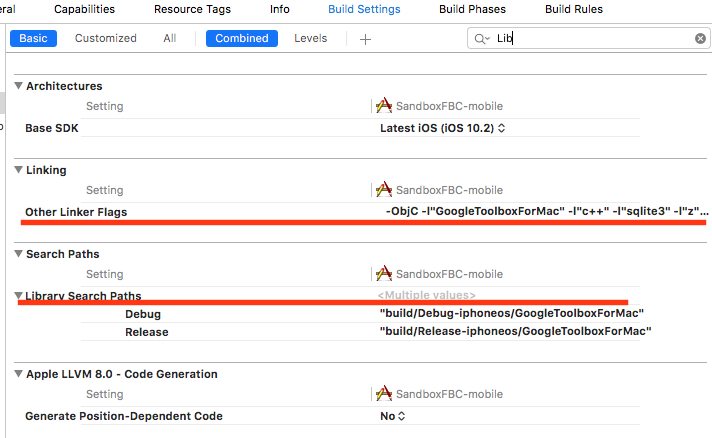Image resolution: width=712 pixels, height=438 pixels.
Task: Click inside the search field containing Lib
Action: coord(589,38)
